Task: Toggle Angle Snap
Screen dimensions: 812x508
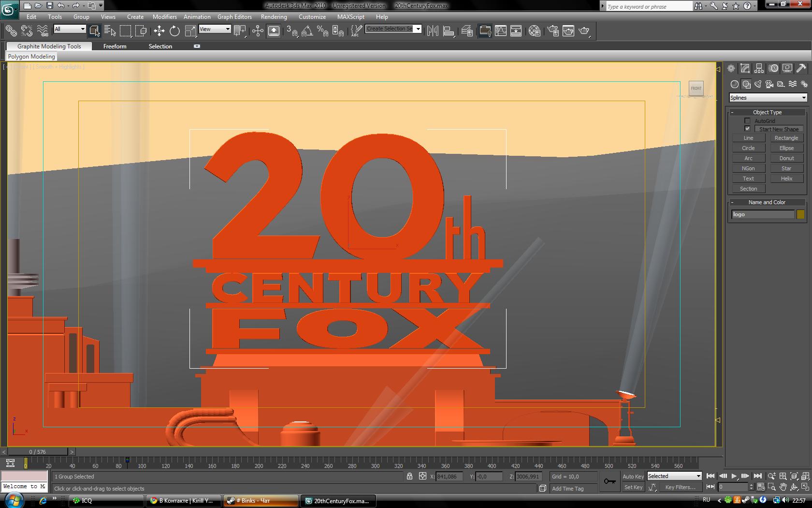Action: [307, 31]
